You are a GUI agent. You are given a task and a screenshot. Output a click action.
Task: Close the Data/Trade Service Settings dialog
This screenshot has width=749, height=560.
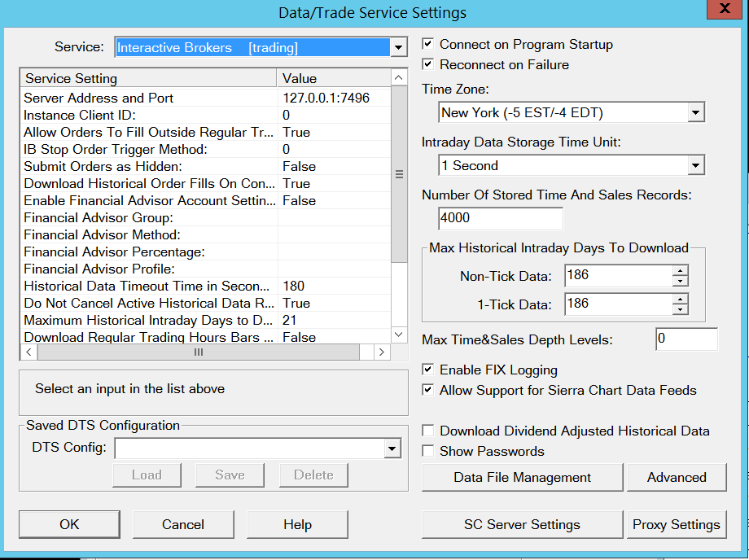click(x=725, y=9)
